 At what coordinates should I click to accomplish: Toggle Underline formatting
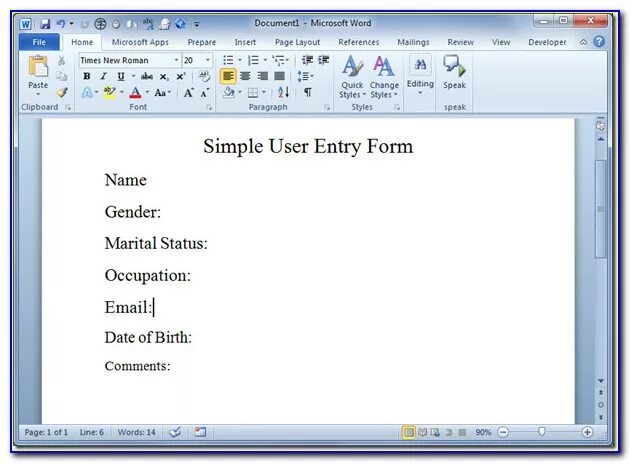[121, 76]
